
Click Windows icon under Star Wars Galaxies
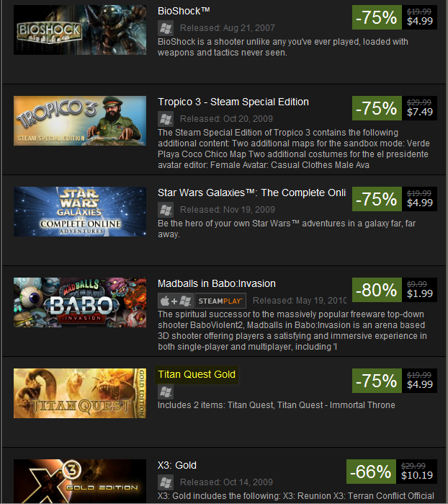click(x=166, y=210)
